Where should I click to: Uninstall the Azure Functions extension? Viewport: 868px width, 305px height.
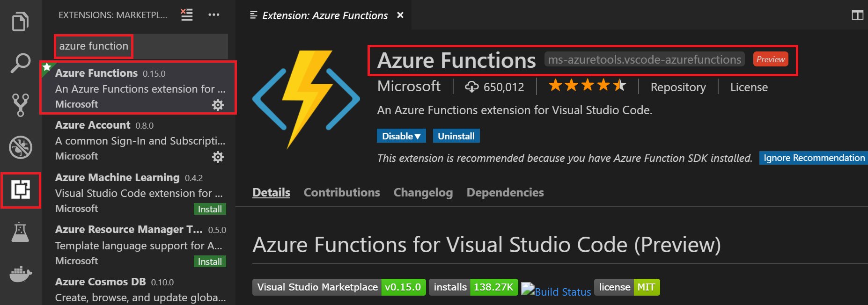click(x=456, y=136)
